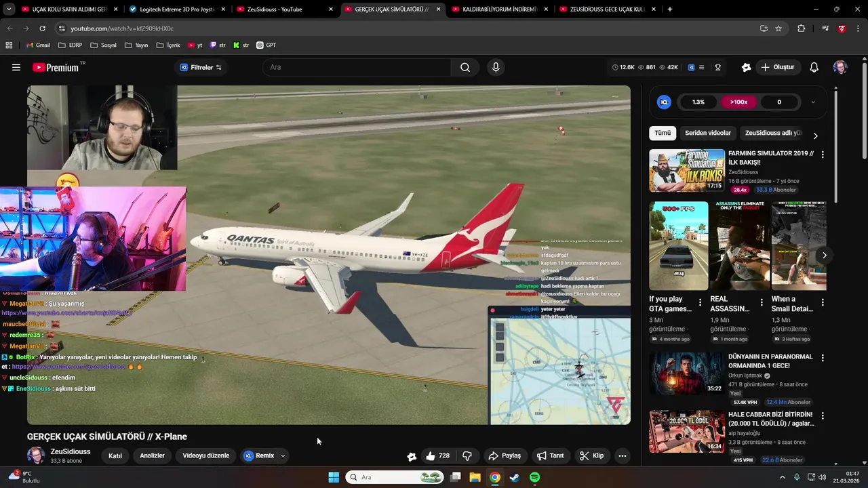
Task: Open Analizler for this video
Action: 152,455
